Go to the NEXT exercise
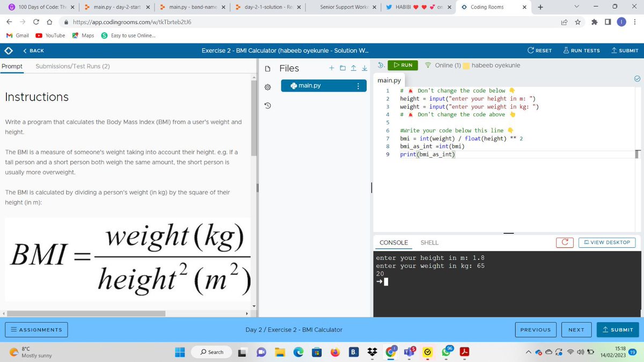 tap(576, 329)
